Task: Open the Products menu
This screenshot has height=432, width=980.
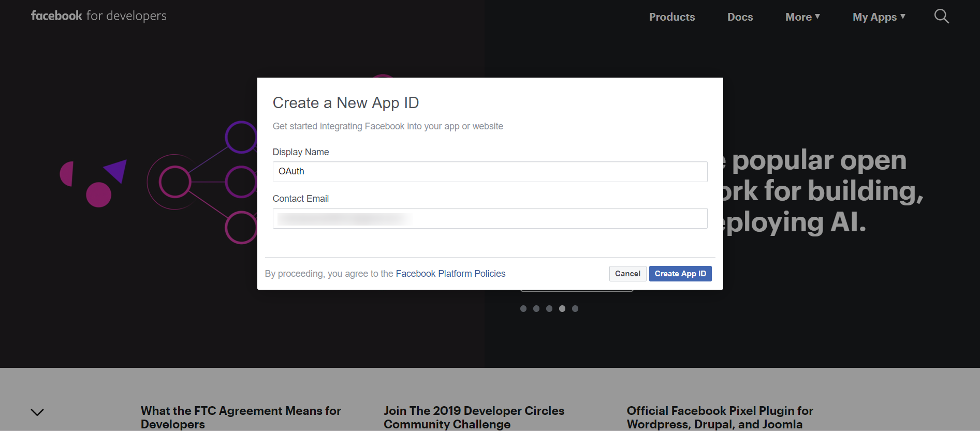Action: point(672,17)
